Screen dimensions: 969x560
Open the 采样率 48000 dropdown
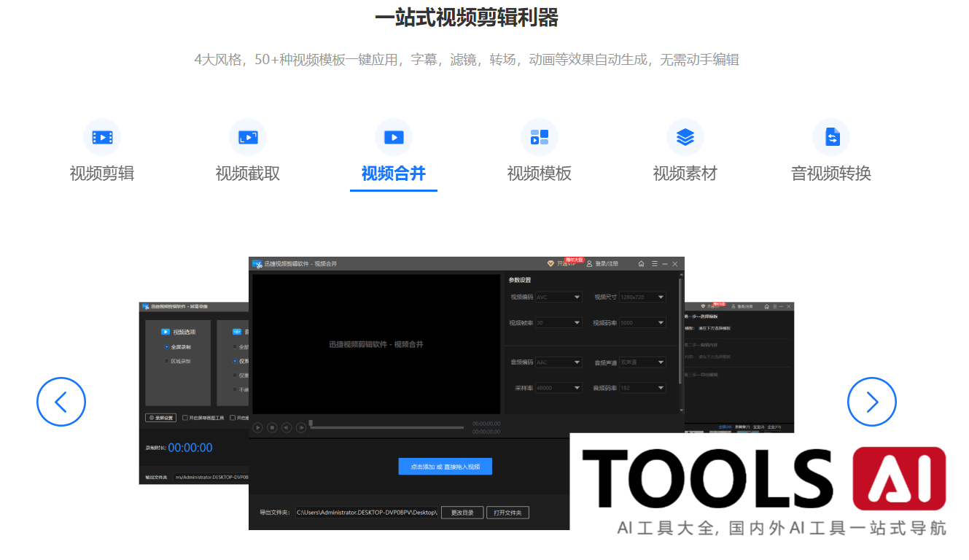(x=559, y=387)
